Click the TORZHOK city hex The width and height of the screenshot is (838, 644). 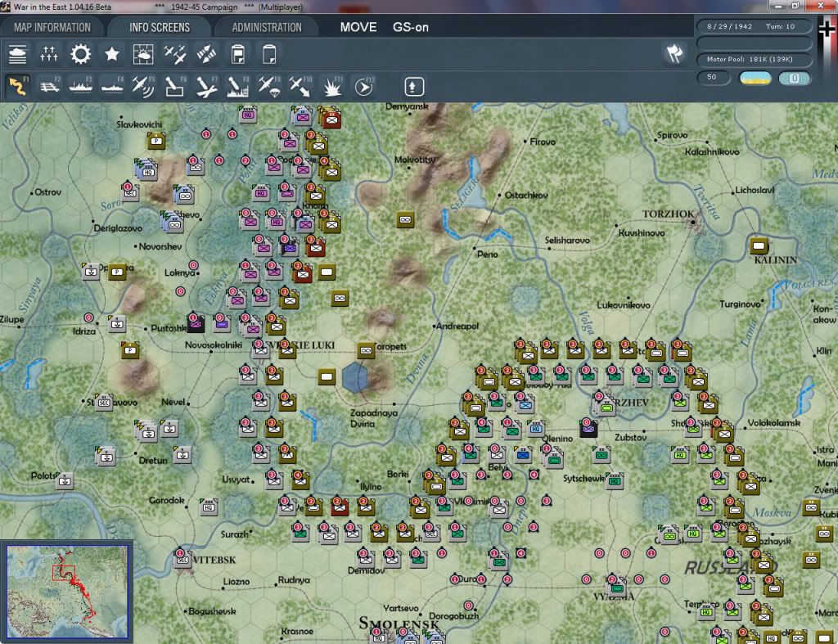click(693, 222)
